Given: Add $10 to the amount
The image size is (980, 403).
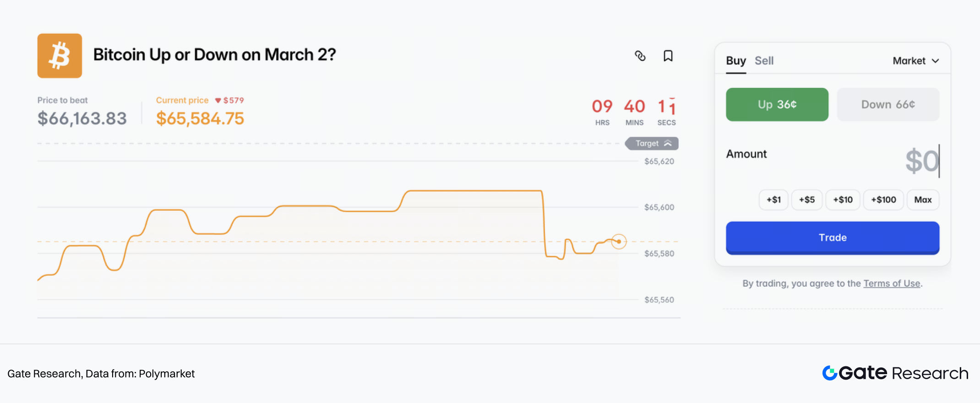Looking at the screenshot, I should (x=843, y=200).
